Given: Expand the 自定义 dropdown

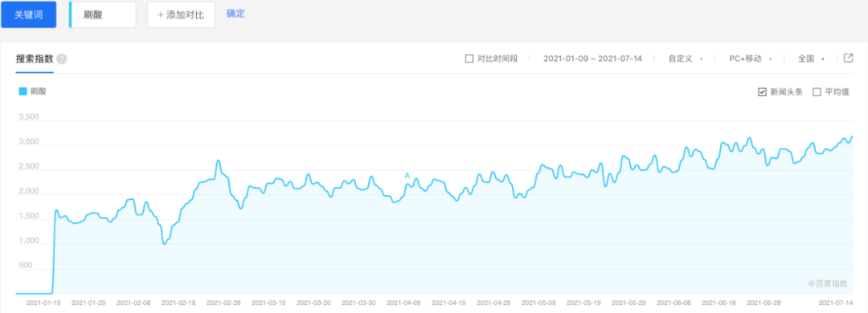Looking at the screenshot, I should click(x=686, y=59).
